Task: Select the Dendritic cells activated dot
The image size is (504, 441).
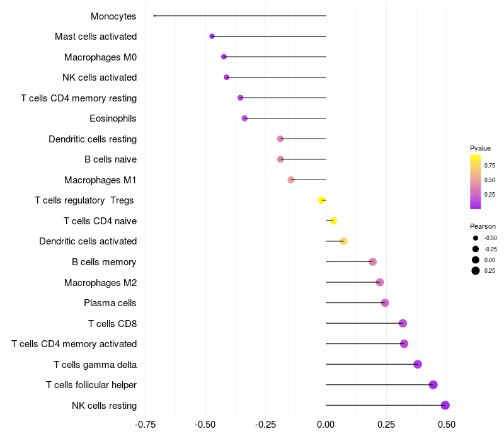Action: 343,241
